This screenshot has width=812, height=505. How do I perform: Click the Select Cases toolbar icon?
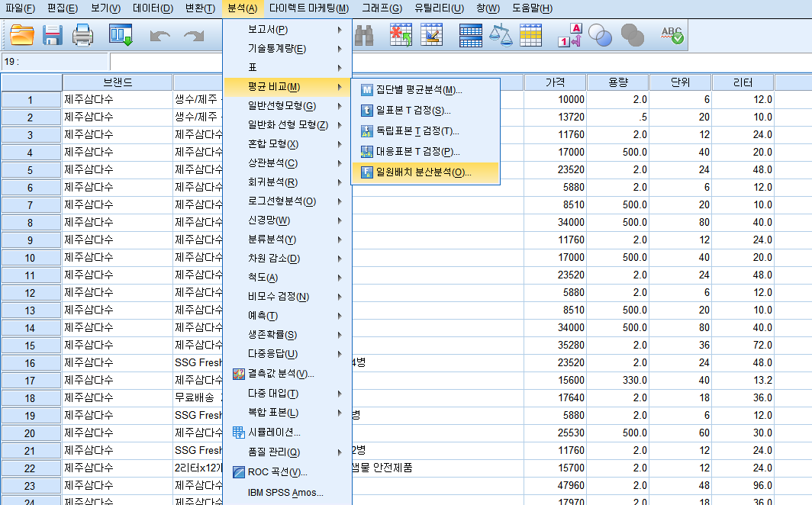point(530,36)
